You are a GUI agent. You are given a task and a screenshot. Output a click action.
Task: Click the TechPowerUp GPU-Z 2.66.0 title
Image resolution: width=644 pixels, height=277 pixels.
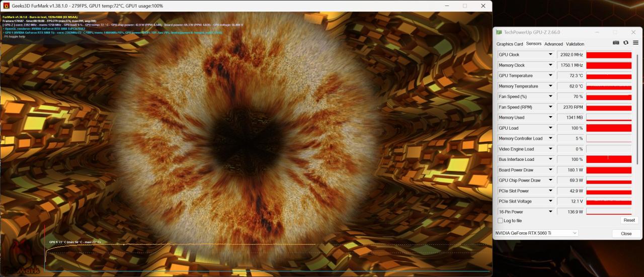[x=532, y=32]
